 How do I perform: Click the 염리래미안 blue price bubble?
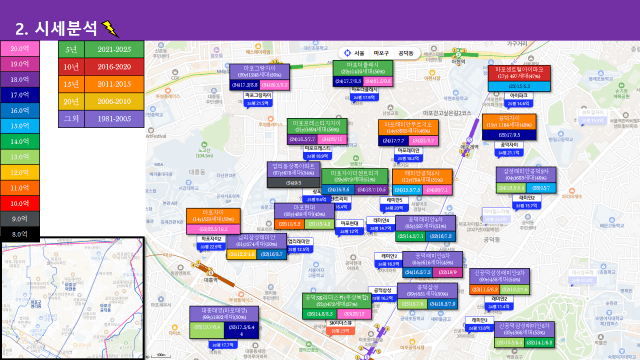(299, 245)
